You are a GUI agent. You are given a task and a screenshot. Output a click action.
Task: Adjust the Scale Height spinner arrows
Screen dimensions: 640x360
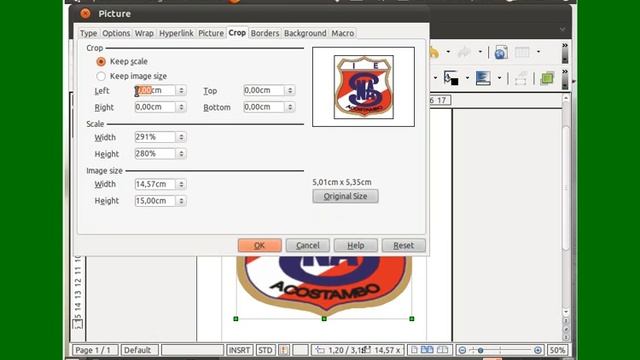(x=181, y=154)
